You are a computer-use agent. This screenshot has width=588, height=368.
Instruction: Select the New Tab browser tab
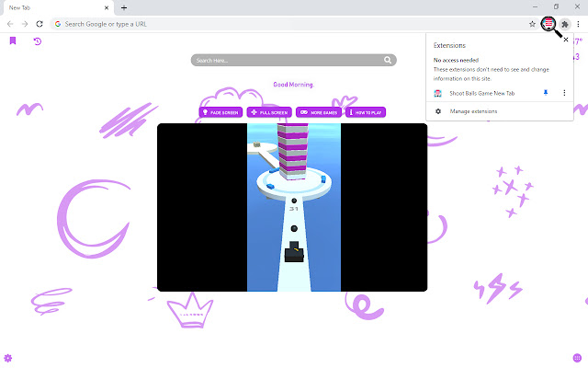coord(57,8)
